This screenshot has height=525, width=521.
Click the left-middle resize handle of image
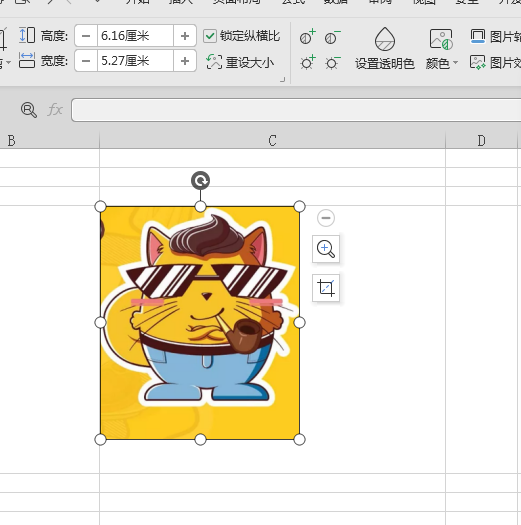click(x=100, y=323)
